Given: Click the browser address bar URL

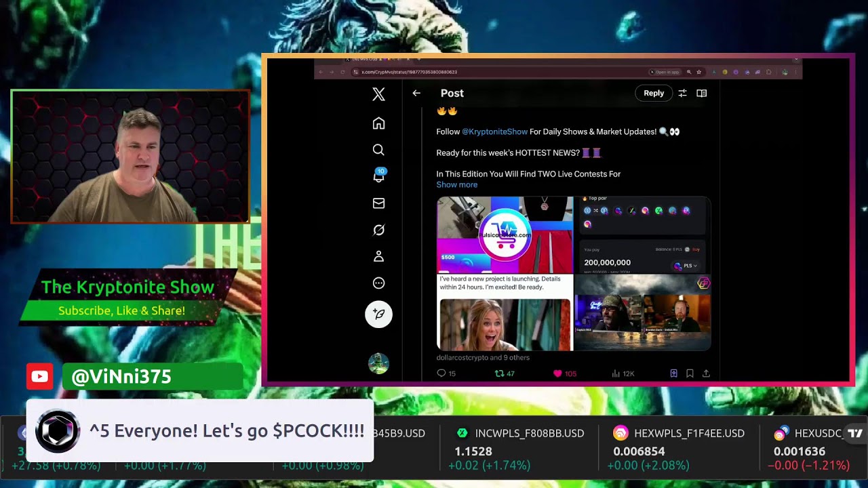Looking at the screenshot, I should pyautogui.click(x=409, y=72).
